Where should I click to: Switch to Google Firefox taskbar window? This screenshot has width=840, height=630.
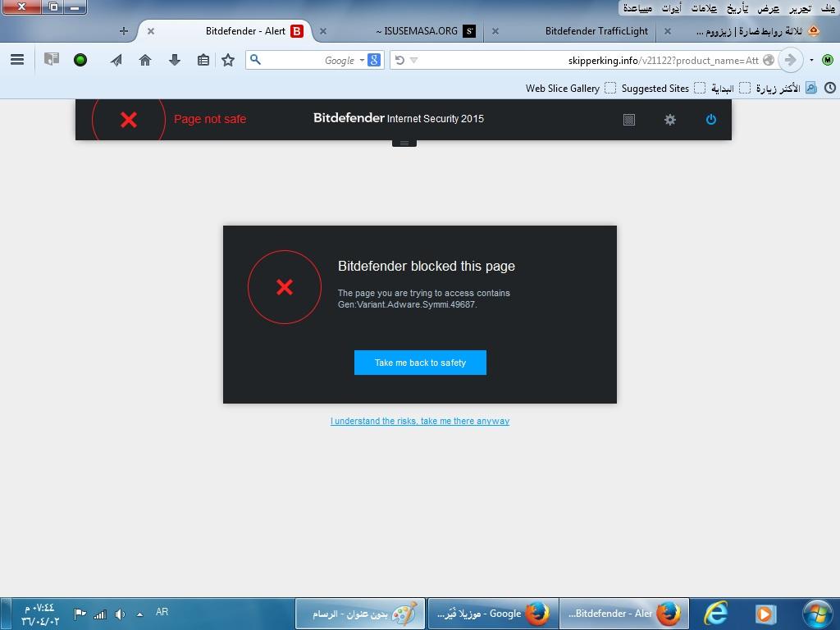493,614
